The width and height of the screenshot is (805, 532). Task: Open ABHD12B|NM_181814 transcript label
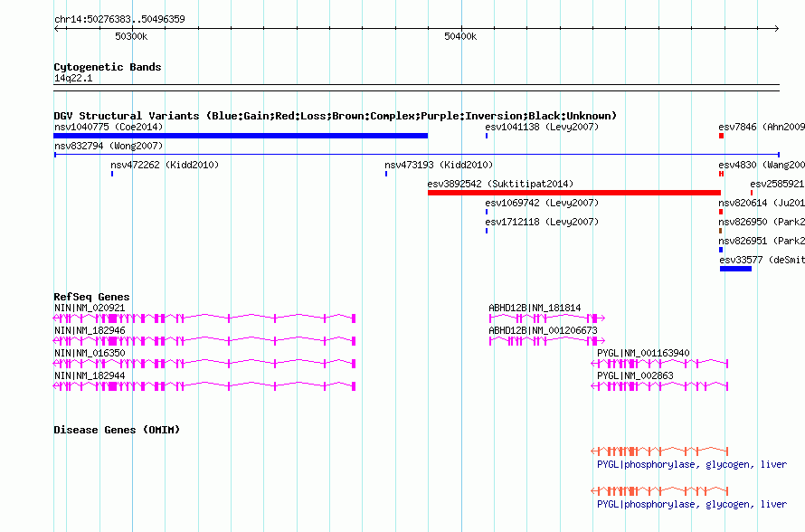[x=535, y=308]
